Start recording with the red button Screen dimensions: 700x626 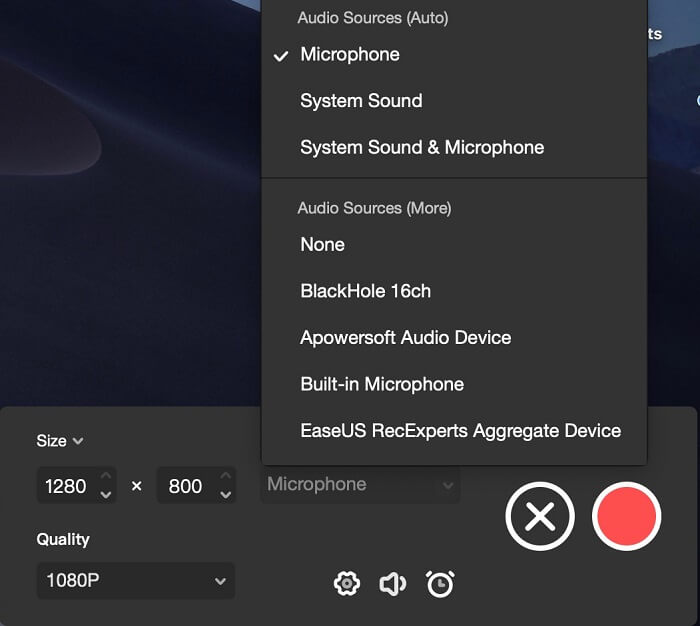click(626, 516)
